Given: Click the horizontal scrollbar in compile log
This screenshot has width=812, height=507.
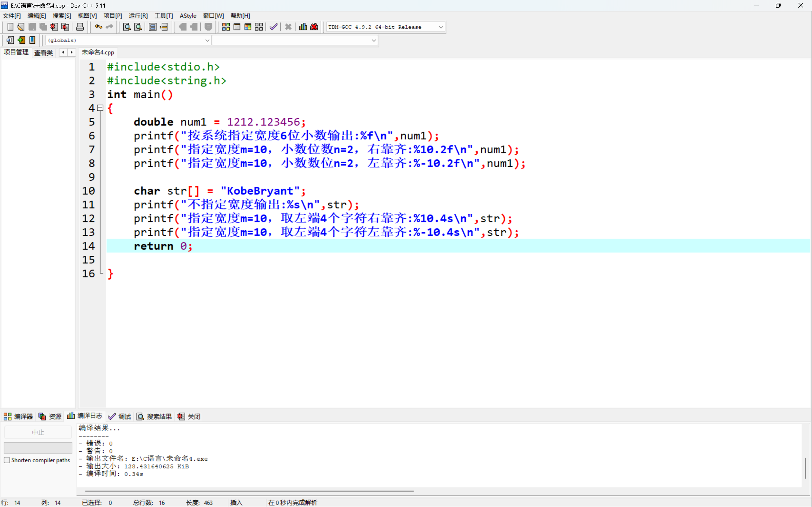Looking at the screenshot, I should (x=248, y=491).
